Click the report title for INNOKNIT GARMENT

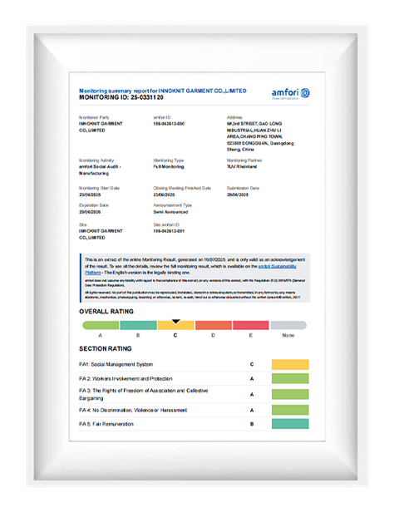point(163,91)
